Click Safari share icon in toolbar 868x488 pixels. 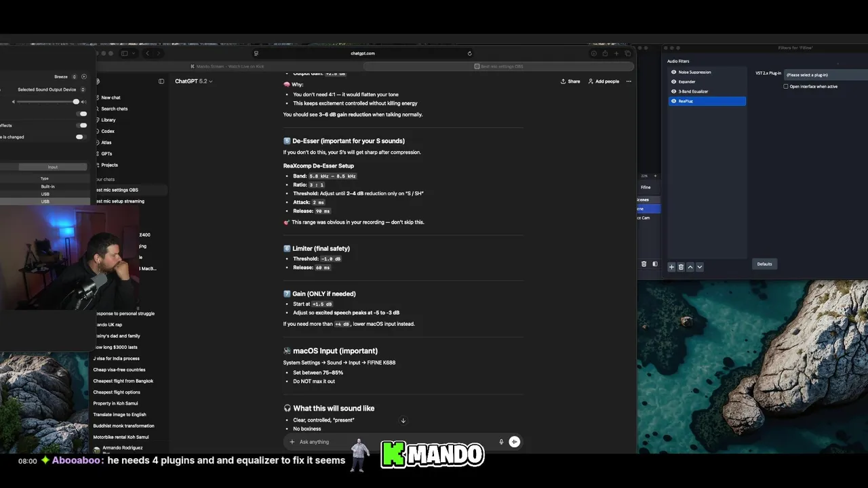(x=605, y=53)
